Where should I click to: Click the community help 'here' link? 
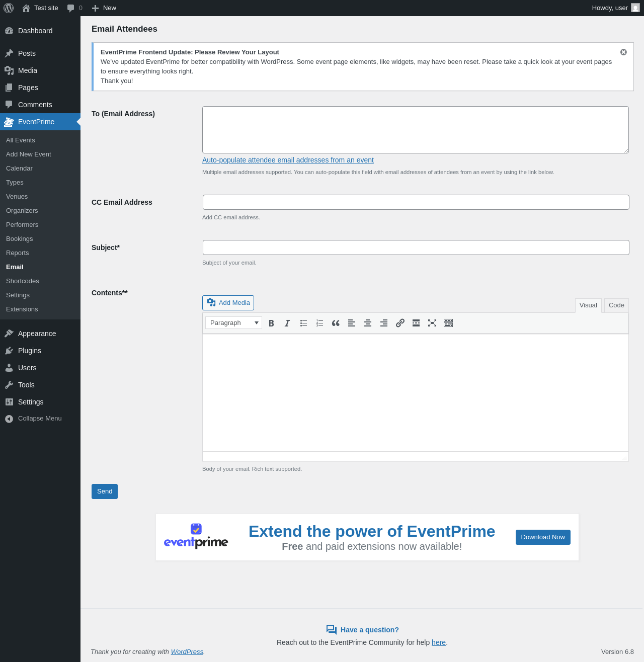pyautogui.click(x=439, y=642)
